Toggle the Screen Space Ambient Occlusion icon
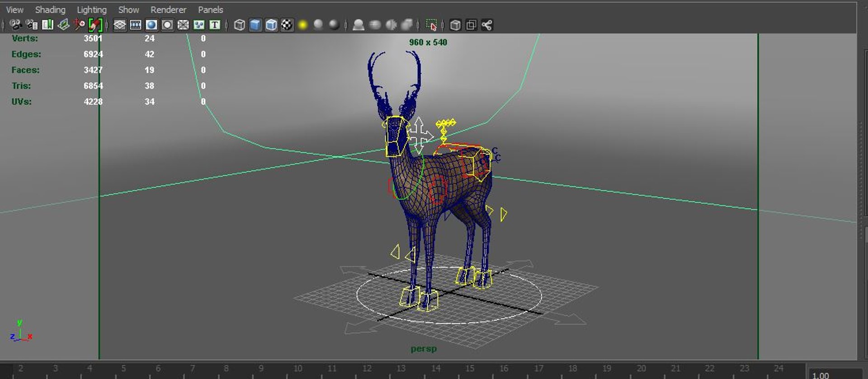The width and height of the screenshot is (868, 379). pos(359,25)
